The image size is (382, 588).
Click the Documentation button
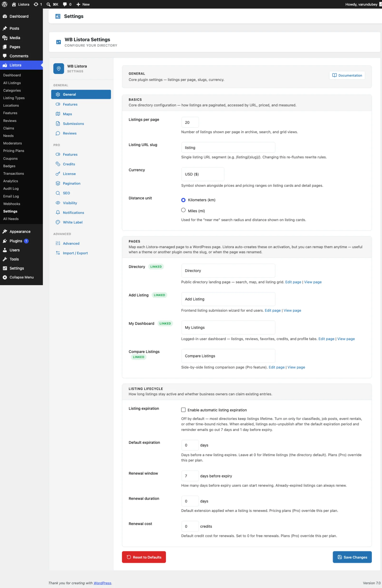click(x=347, y=75)
